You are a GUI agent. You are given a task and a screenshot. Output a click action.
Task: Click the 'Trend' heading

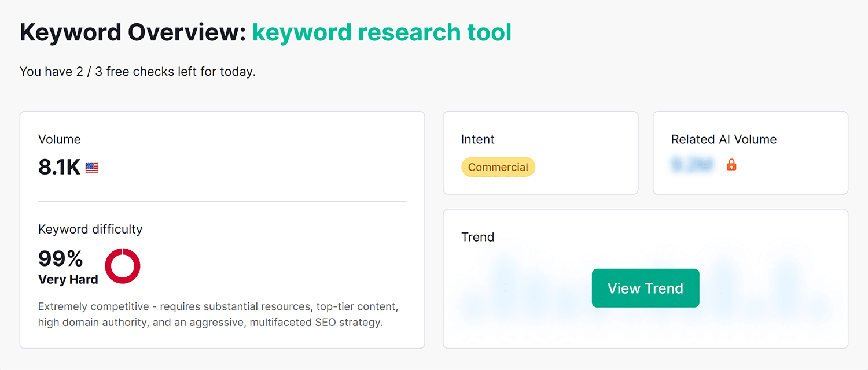coord(478,237)
